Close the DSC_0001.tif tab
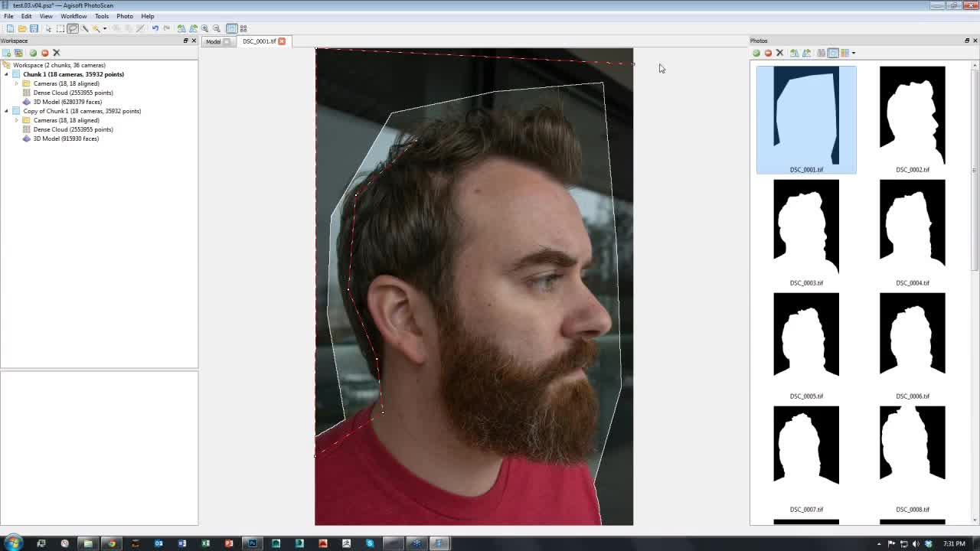 (x=282, y=41)
